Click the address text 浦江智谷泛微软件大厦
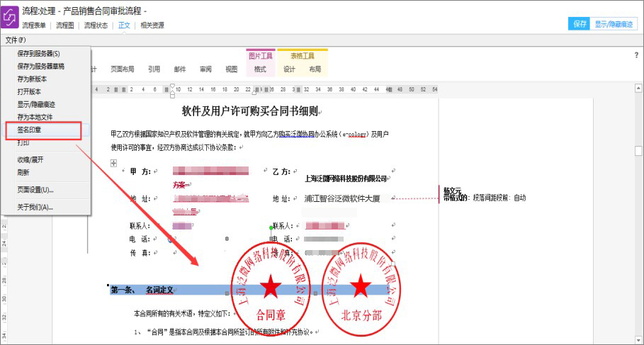644x345 pixels. point(341,199)
